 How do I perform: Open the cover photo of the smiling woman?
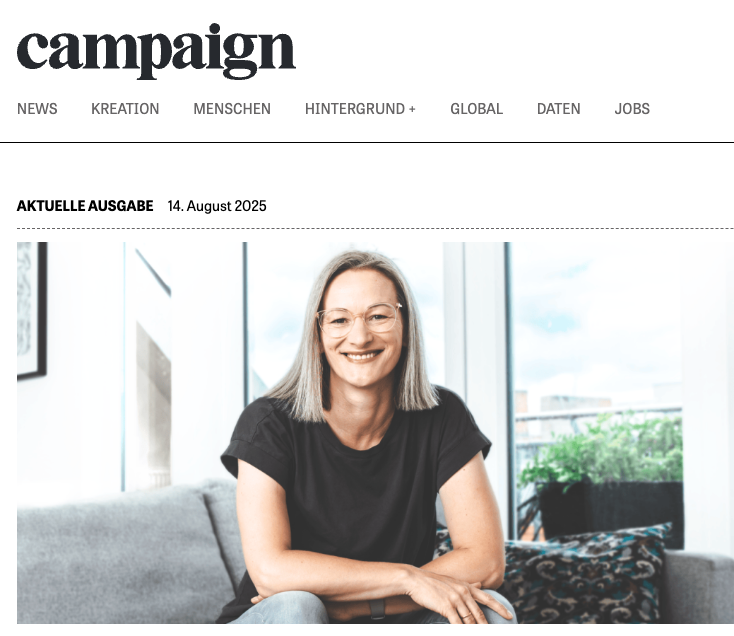click(x=375, y=433)
